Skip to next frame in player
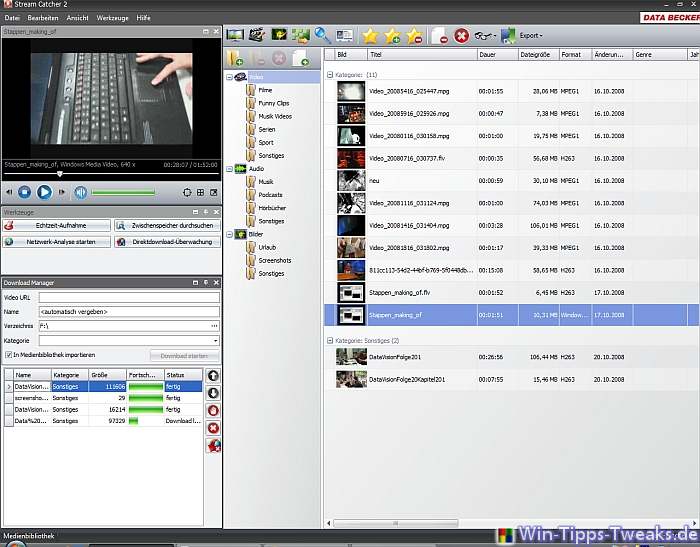 click(62, 192)
